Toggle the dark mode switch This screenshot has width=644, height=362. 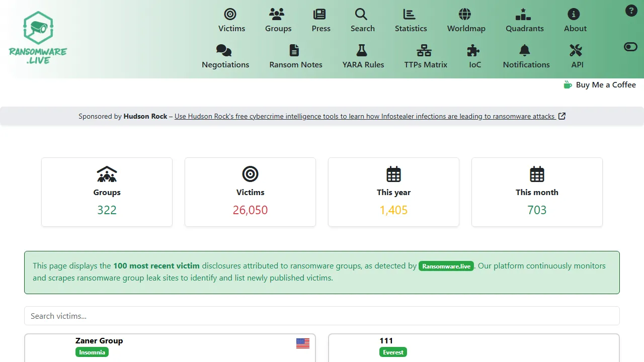point(630,47)
